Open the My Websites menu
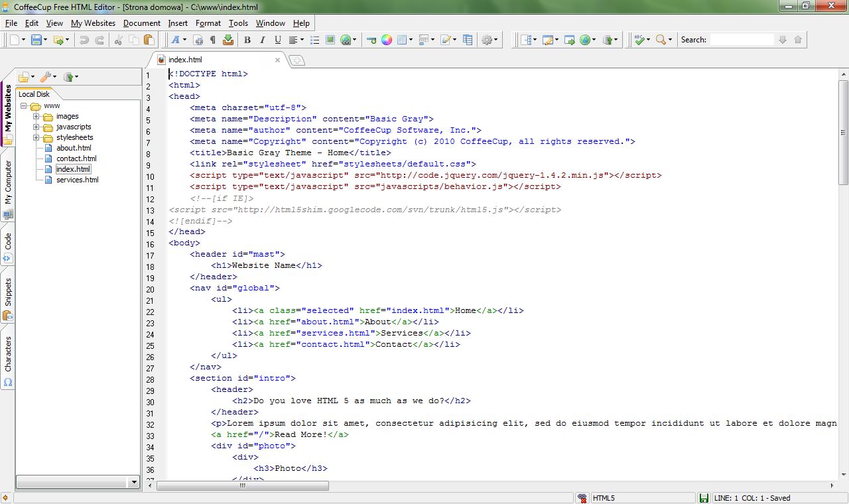The width and height of the screenshot is (849, 504). coord(93,23)
